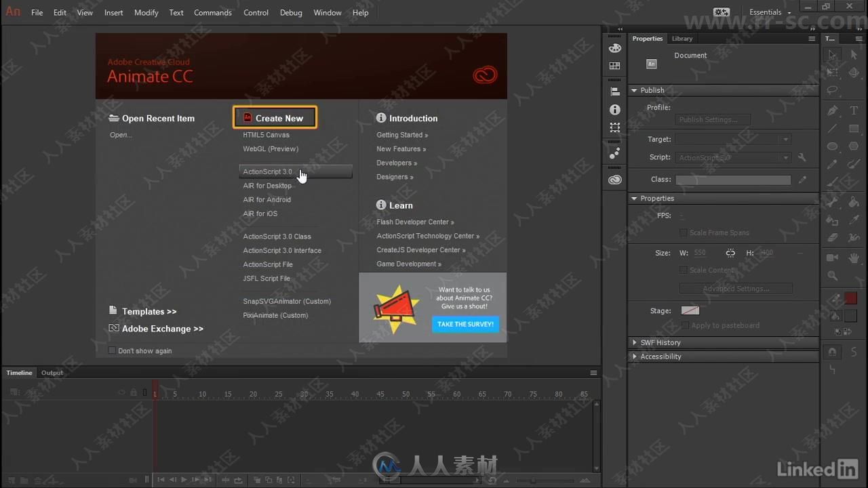This screenshot has height=488, width=868.
Task: Open the Adobe Exchange >> link
Action: 163,329
